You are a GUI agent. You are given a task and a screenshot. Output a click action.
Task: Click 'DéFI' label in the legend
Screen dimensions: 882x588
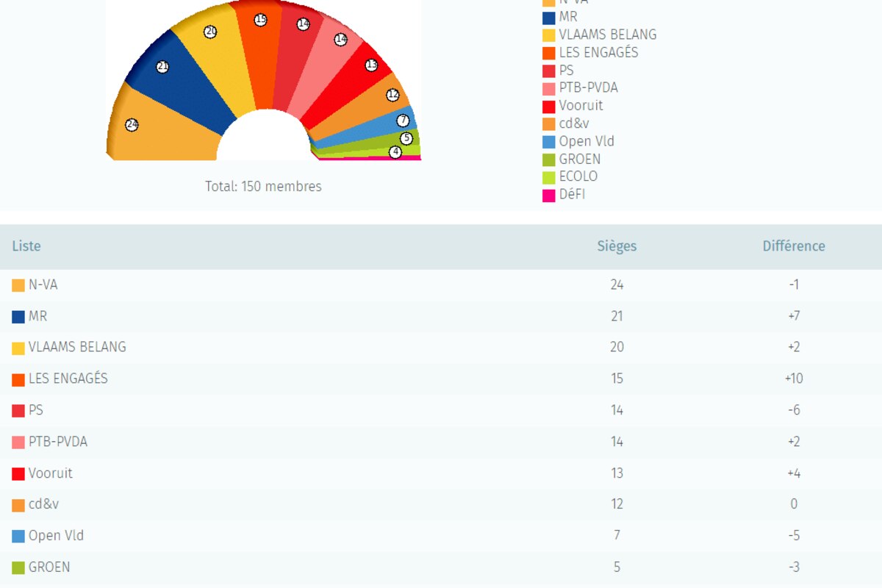(572, 195)
